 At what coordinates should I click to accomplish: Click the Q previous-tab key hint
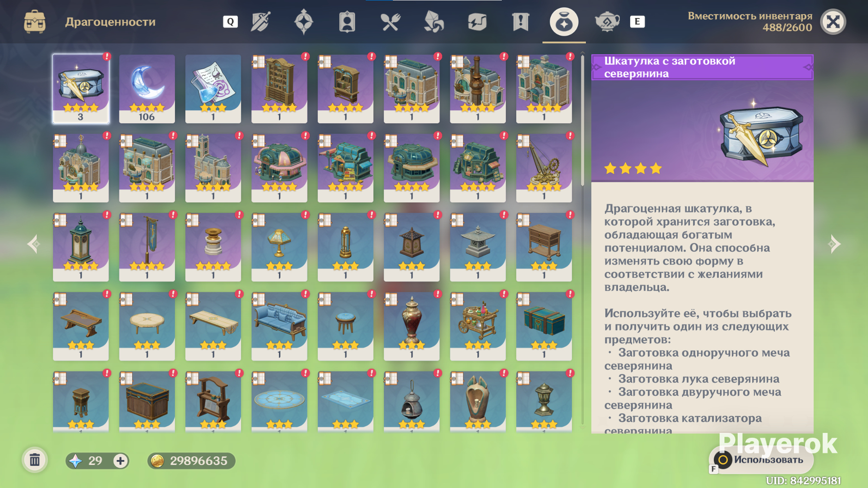point(230,22)
